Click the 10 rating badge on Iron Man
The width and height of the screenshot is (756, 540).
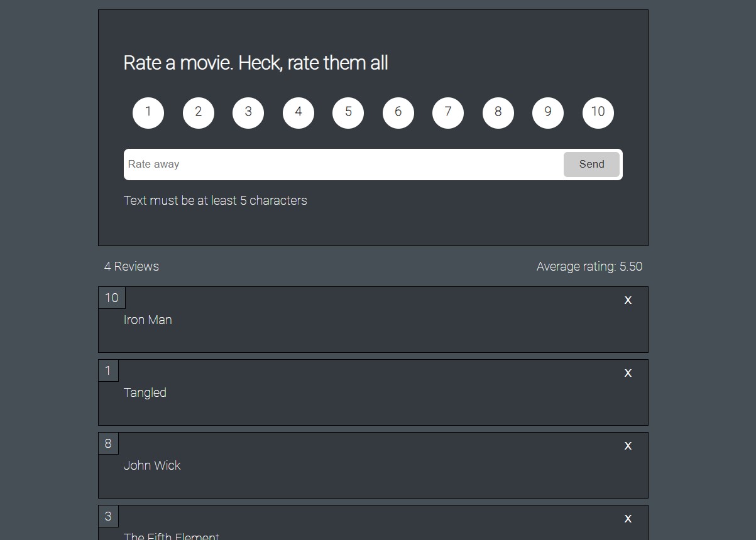pyautogui.click(x=112, y=298)
